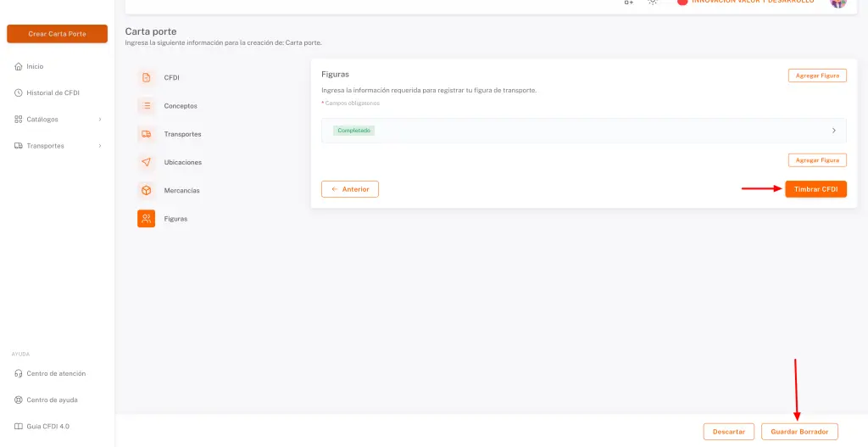Image resolution: width=868 pixels, height=447 pixels.
Task: Open the user avatar in the header
Action: (837, 3)
